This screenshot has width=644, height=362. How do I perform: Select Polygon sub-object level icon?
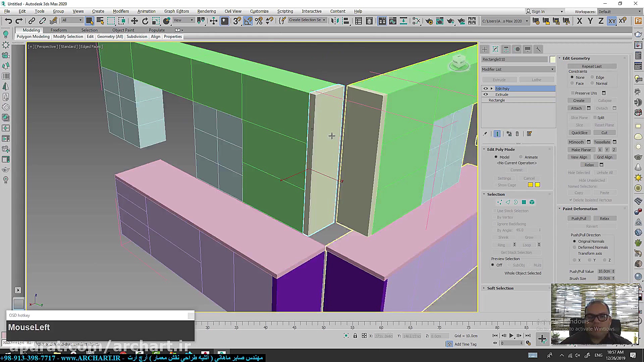pyautogui.click(x=524, y=202)
